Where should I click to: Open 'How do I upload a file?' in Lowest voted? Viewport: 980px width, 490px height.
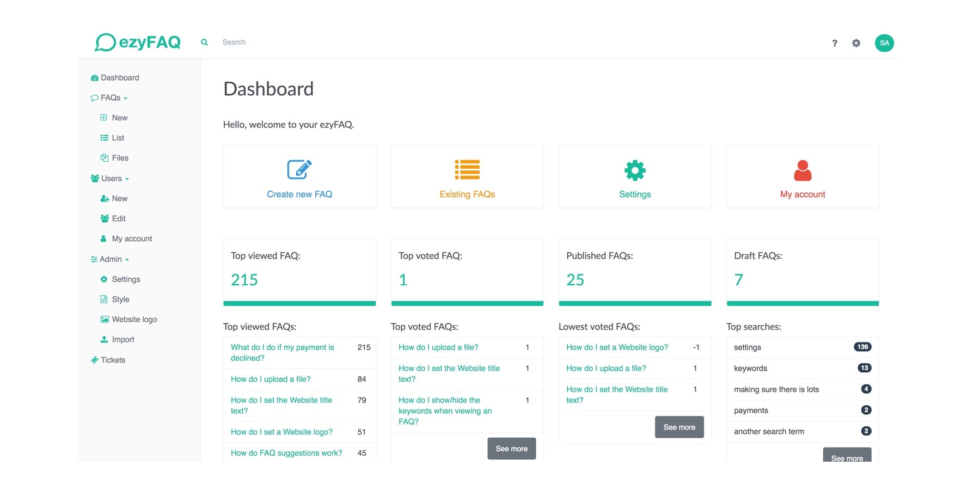[606, 369]
